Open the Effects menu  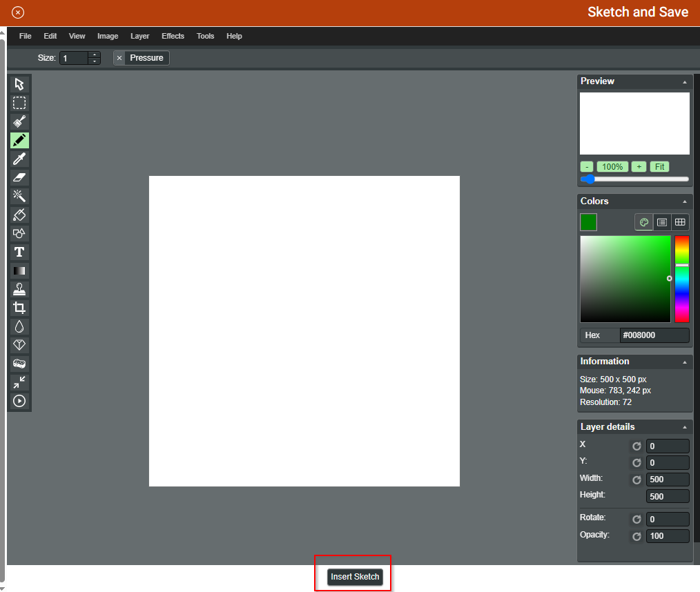coord(173,36)
